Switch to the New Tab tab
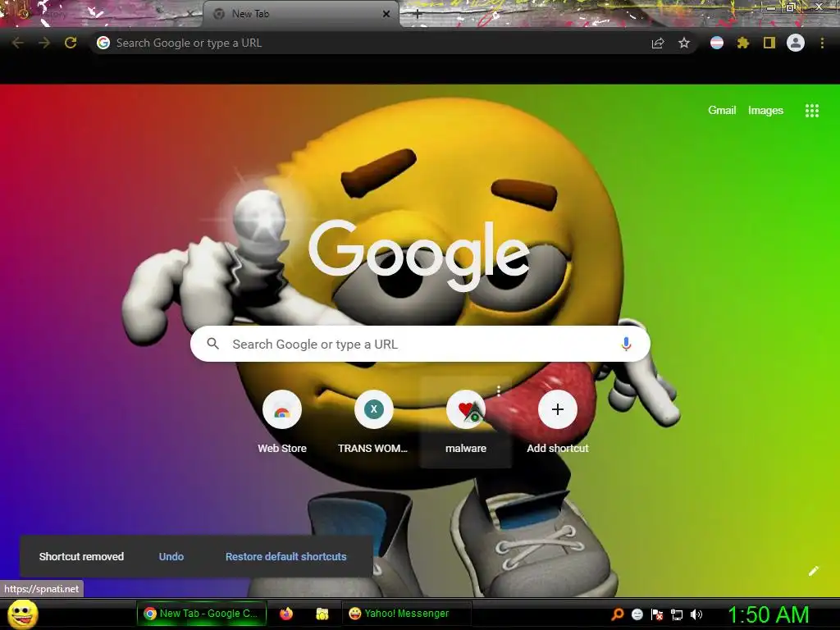Image resolution: width=840 pixels, height=630 pixels. click(x=300, y=14)
